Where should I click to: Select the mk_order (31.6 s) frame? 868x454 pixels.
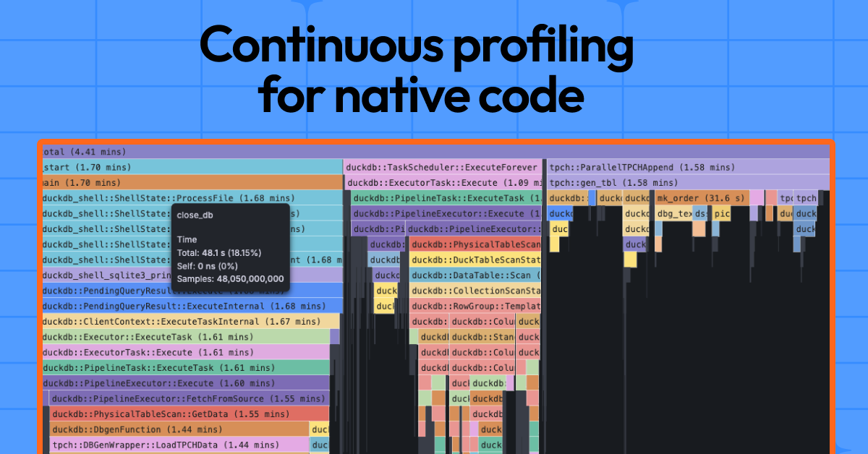coord(700,198)
